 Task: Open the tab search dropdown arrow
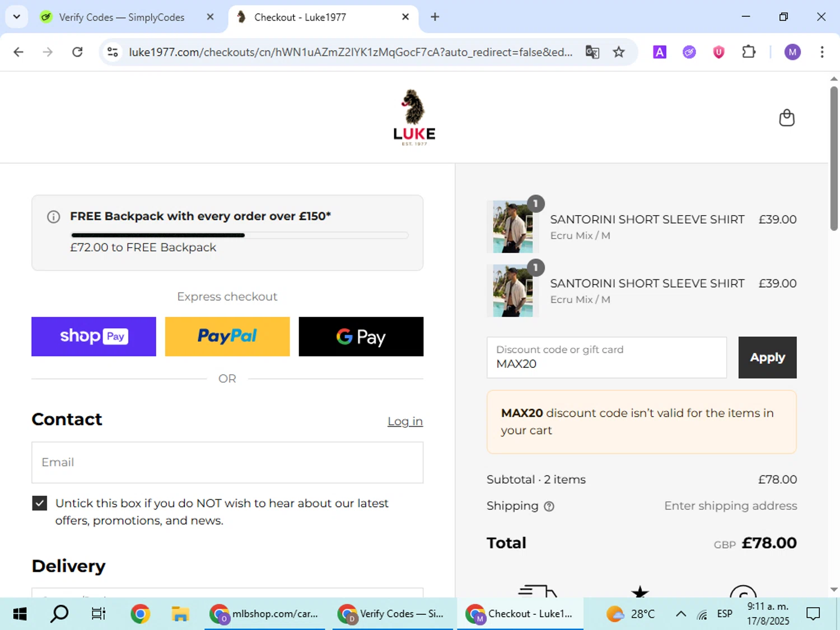(17, 17)
